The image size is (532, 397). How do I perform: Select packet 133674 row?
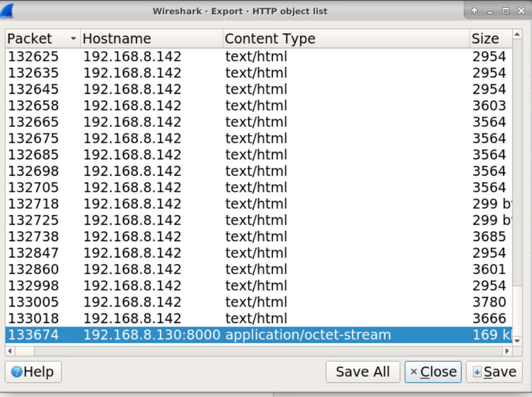click(x=258, y=334)
